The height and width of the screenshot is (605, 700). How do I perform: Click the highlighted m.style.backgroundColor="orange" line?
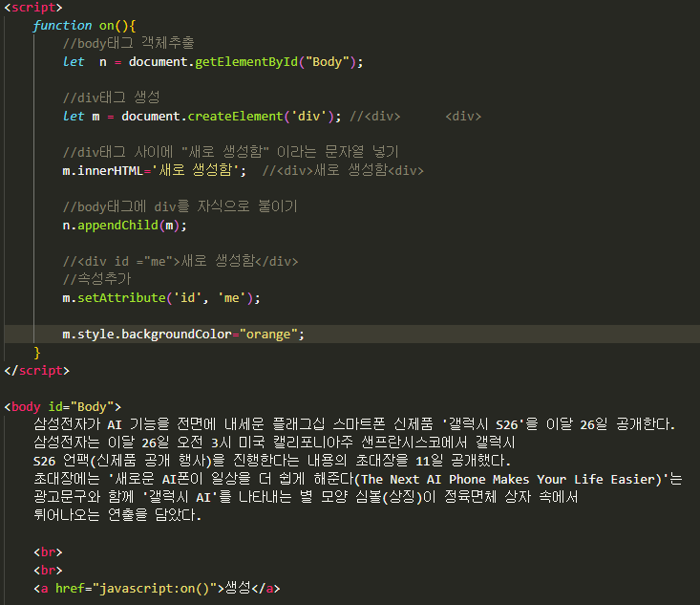click(183, 335)
